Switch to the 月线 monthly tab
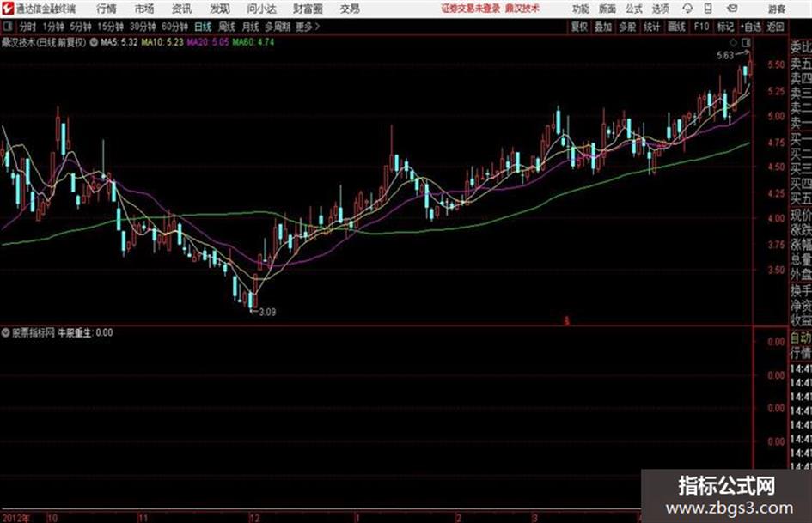 (251, 27)
